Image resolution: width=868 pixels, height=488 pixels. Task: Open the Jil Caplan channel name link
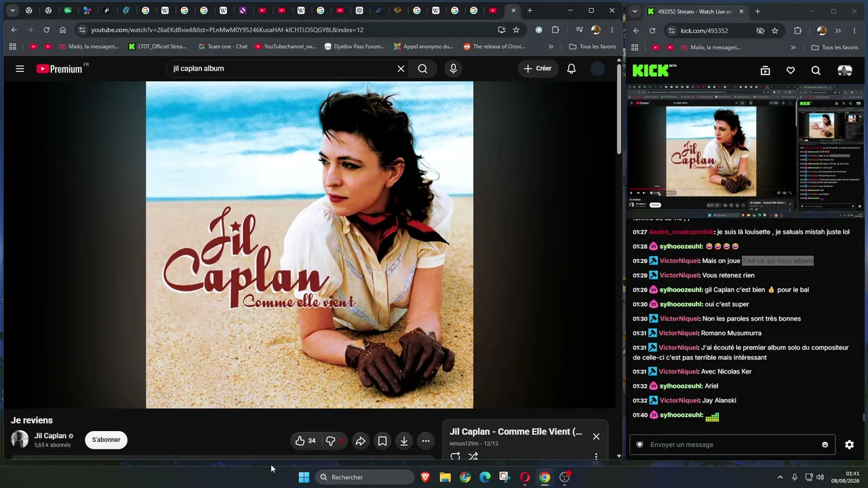coord(51,436)
